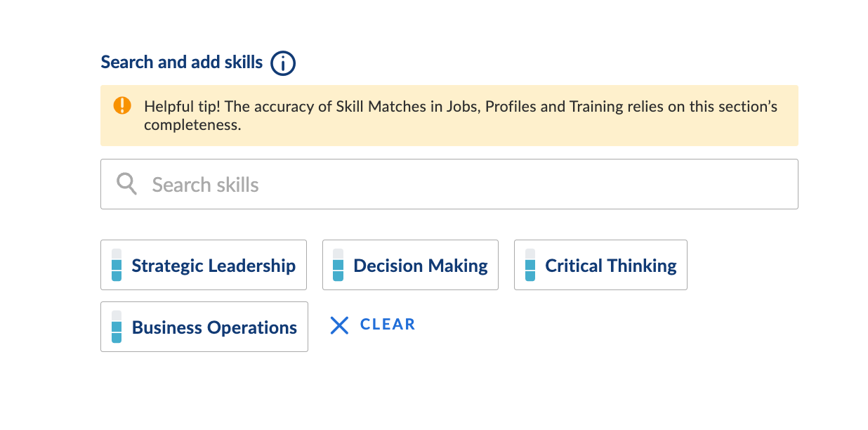Screen dimensions: 868x430
Task: Select the Business Operations skill chip
Action: [204, 327]
